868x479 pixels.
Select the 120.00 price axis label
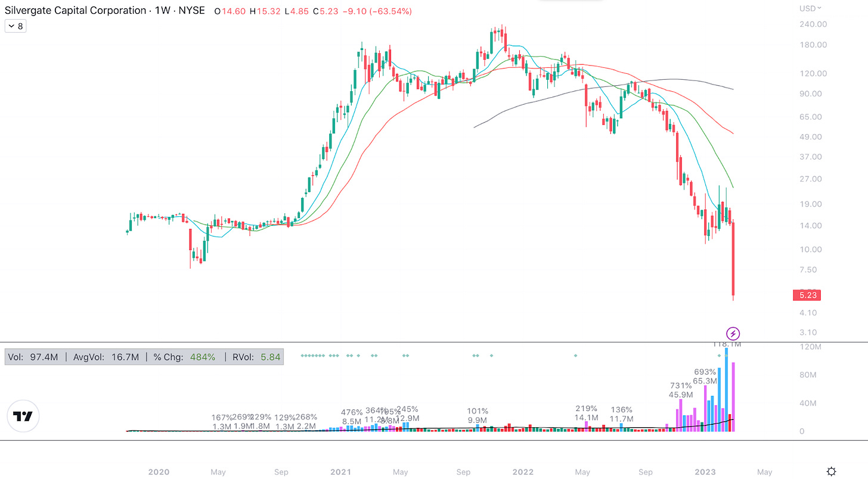pyautogui.click(x=814, y=73)
